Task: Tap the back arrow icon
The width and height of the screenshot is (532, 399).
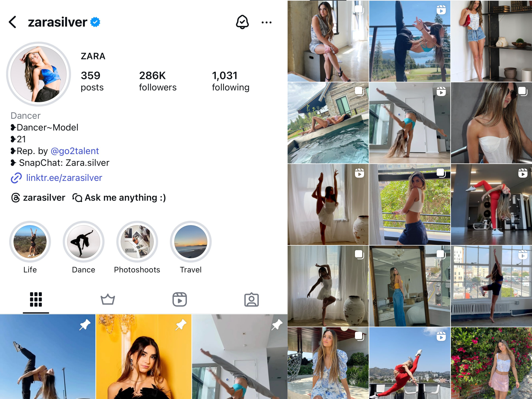Action: click(x=13, y=22)
